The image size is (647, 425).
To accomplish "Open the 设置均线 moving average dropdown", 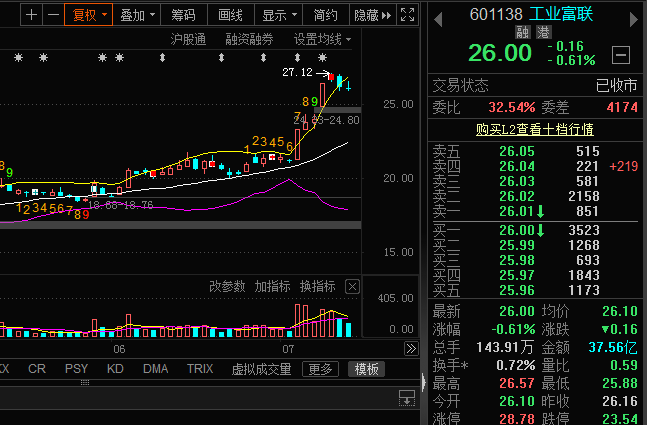I will coord(322,39).
